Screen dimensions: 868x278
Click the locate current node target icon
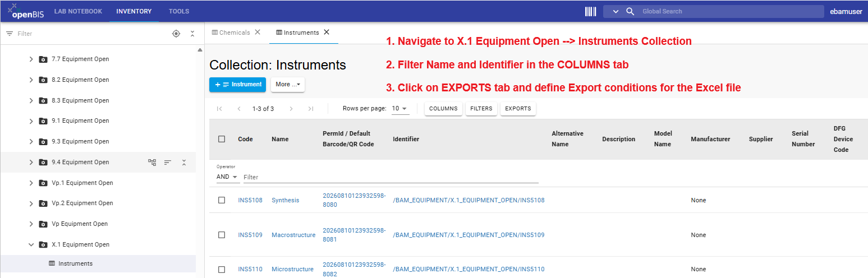point(176,34)
